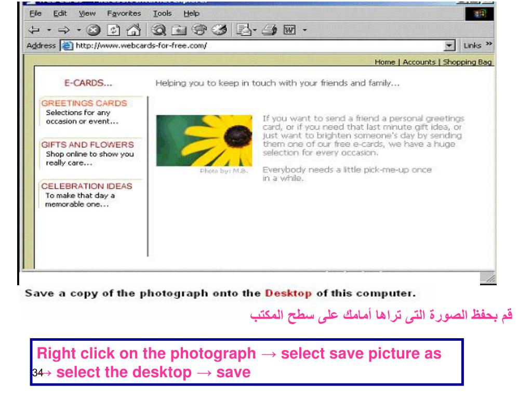Open the Search toolbar icon
This screenshot has height=399, width=532.
point(158,30)
